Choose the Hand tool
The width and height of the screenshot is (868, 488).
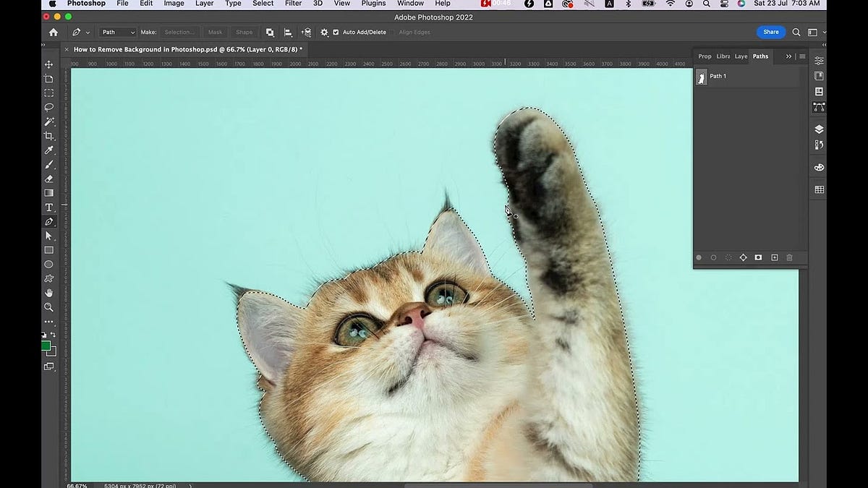49,293
